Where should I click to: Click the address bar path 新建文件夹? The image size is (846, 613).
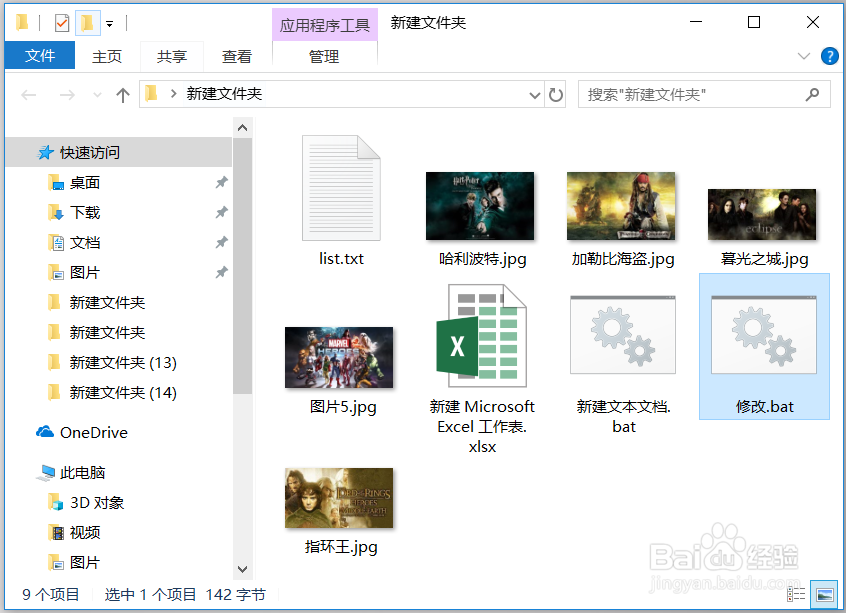(x=224, y=94)
